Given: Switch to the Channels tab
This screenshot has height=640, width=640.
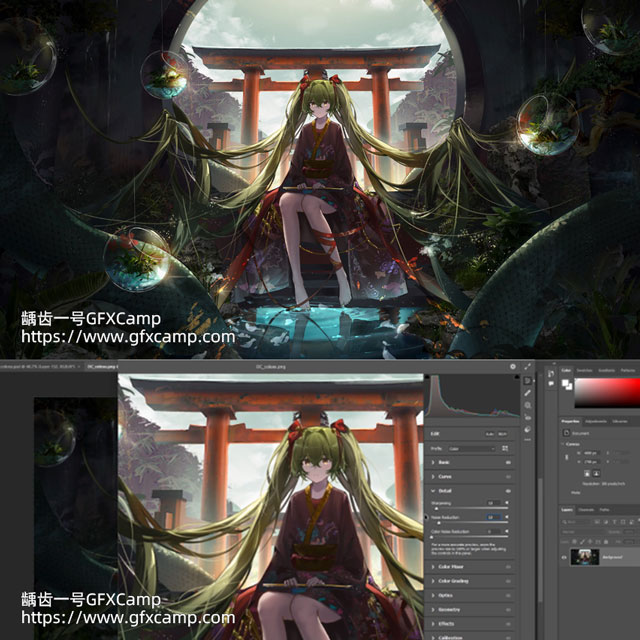Looking at the screenshot, I should coord(586,510).
